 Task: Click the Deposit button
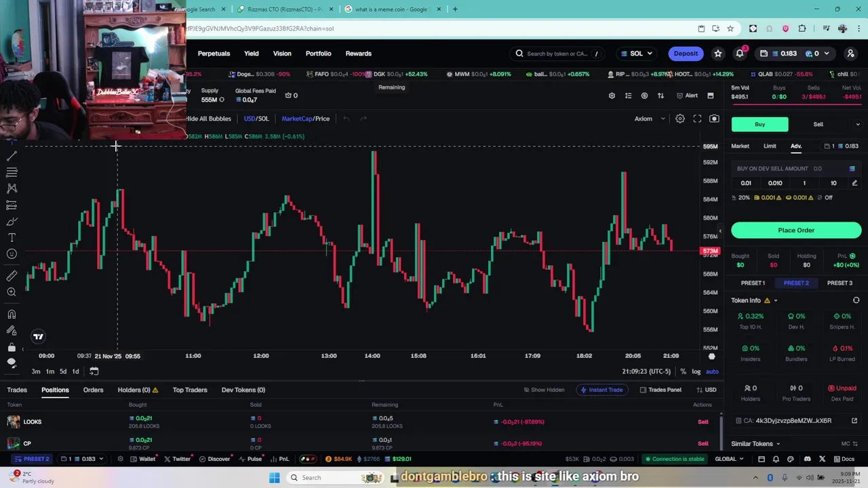(x=686, y=54)
